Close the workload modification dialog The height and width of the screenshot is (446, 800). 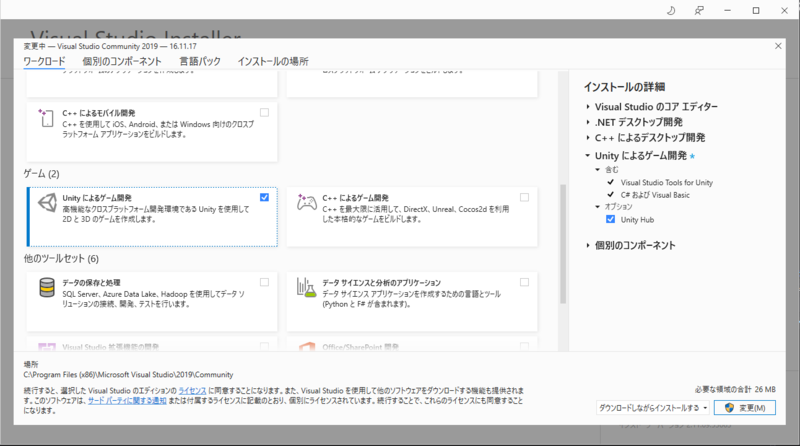[x=778, y=46]
